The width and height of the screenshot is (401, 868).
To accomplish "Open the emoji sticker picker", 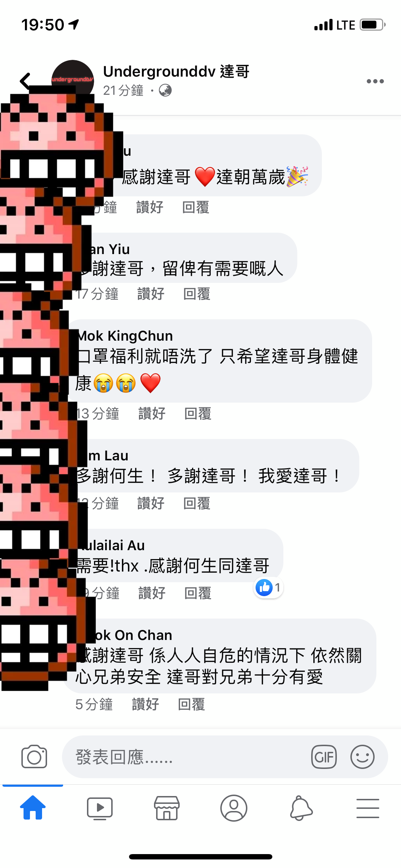I will click(362, 756).
